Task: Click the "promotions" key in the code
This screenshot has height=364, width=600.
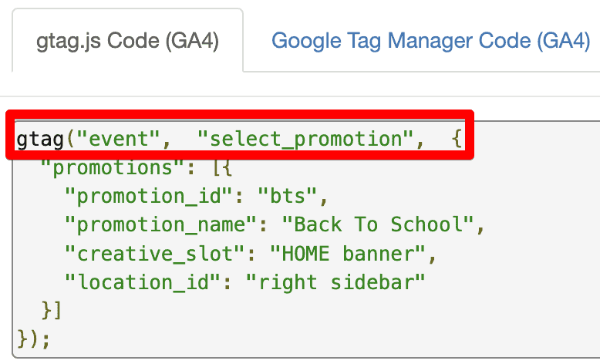Action: tap(106, 167)
